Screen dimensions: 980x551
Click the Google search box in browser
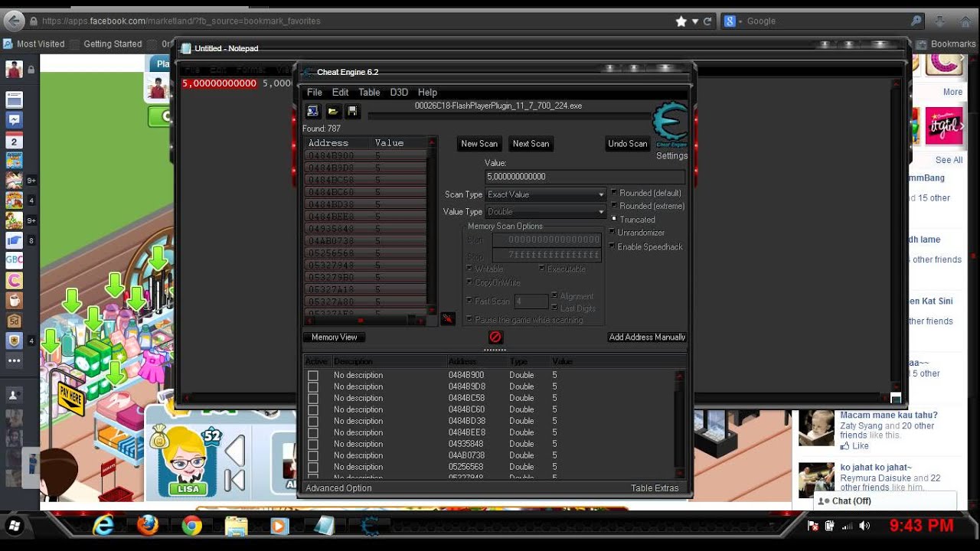pos(823,21)
